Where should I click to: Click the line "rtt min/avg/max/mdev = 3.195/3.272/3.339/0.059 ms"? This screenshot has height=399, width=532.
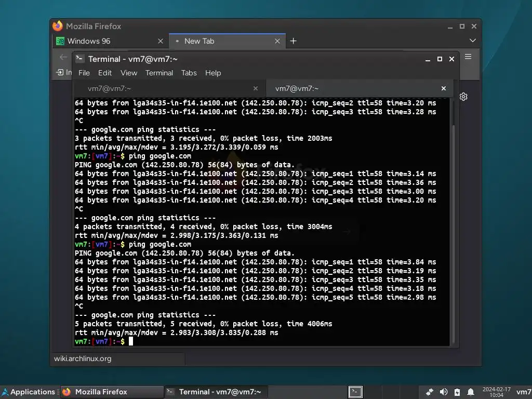(x=177, y=147)
